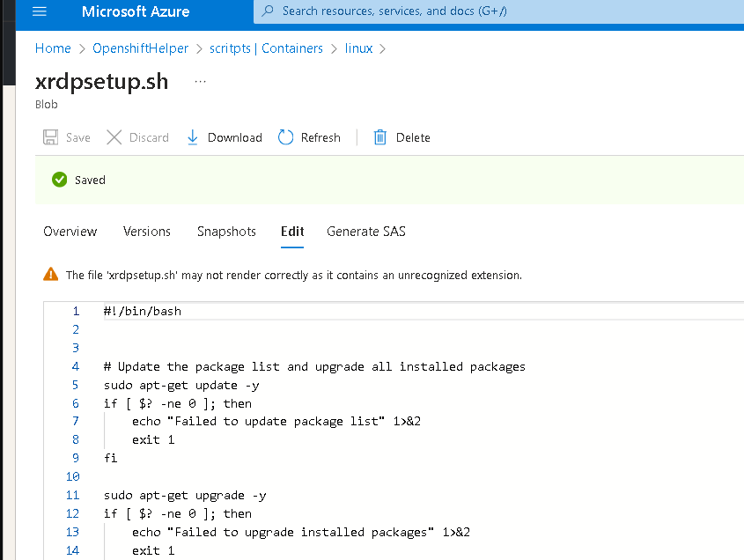
Task: Click the 'exit 1' text on line 14
Action: point(153,550)
